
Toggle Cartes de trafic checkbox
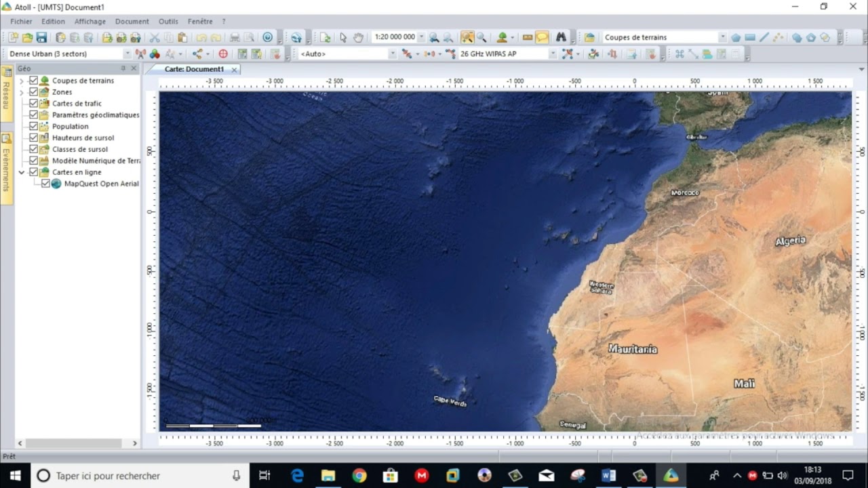coord(33,104)
